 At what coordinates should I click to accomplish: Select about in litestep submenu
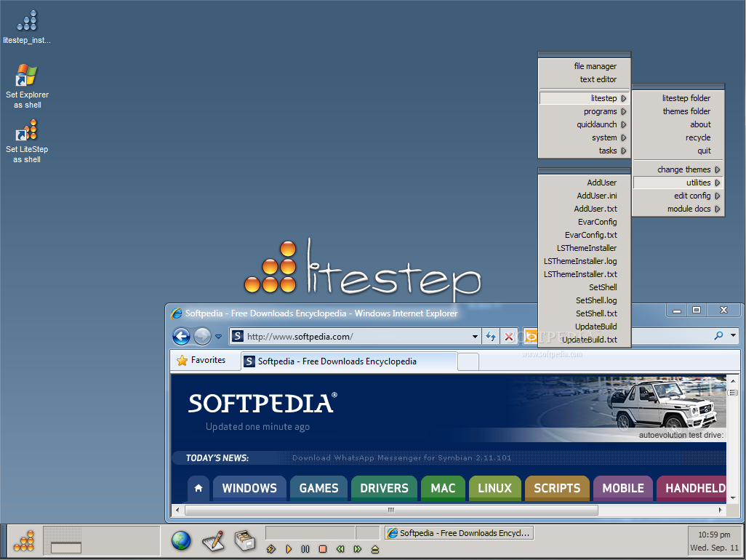coord(678,124)
